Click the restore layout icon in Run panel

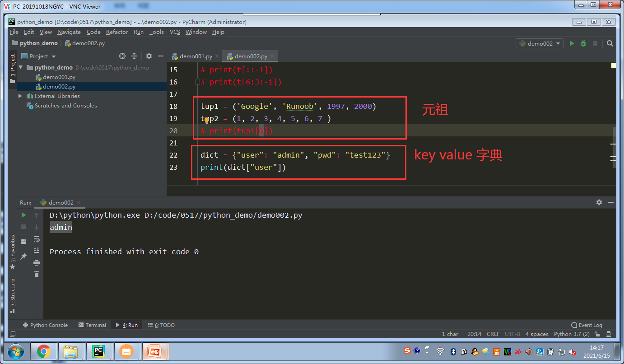click(23, 242)
